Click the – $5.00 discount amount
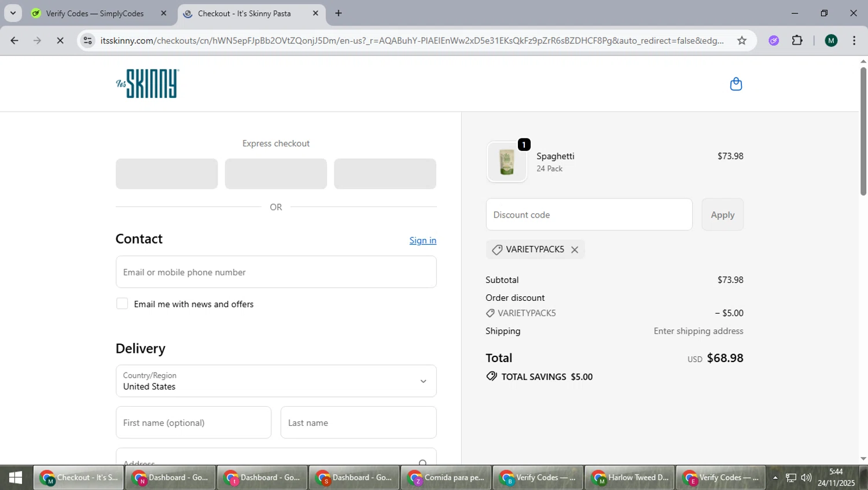 pos(729,313)
